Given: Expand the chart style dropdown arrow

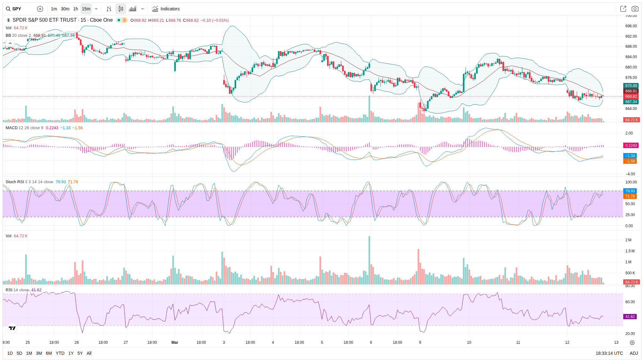Looking at the screenshot, I should click(142, 9).
